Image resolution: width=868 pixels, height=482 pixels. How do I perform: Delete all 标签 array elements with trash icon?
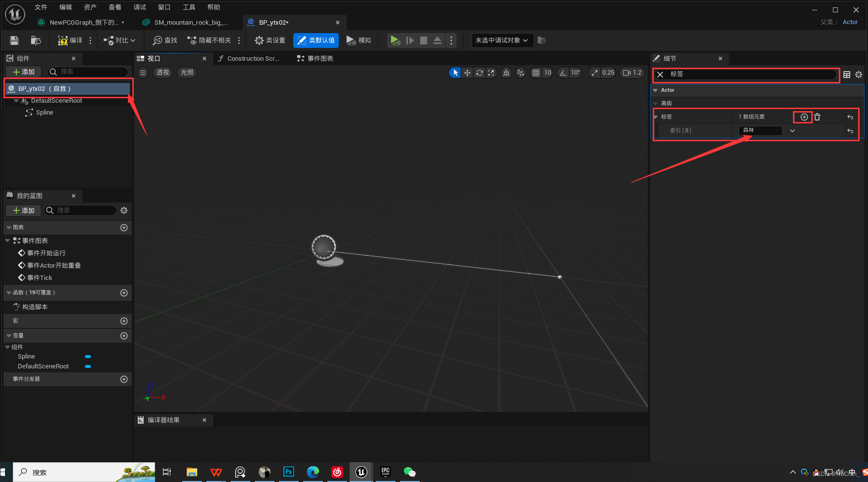pyautogui.click(x=817, y=117)
